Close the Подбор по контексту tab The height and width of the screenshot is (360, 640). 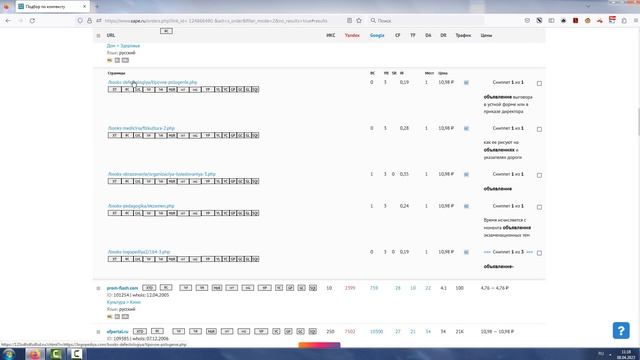(x=84, y=7)
